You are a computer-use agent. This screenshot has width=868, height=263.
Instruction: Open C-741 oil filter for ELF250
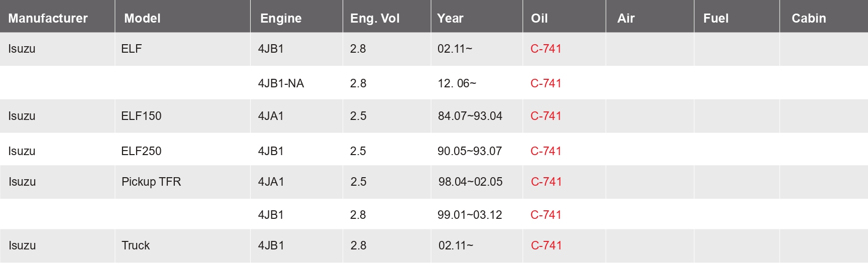coord(546,151)
